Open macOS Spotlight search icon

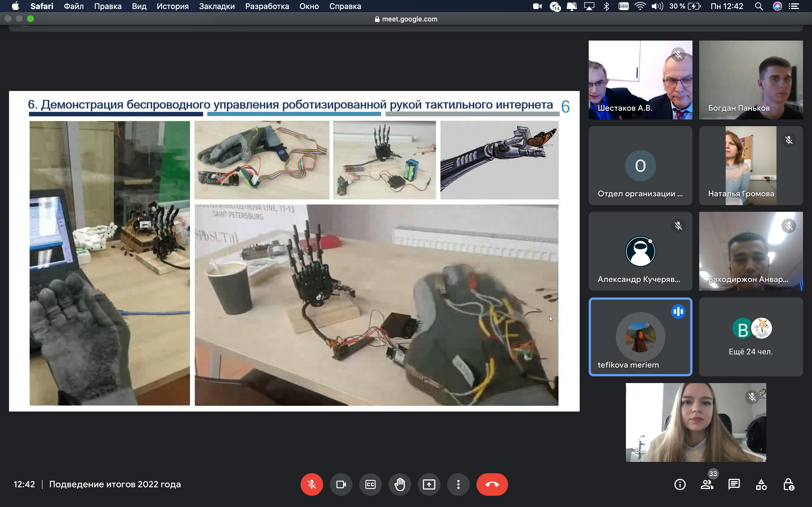759,6
